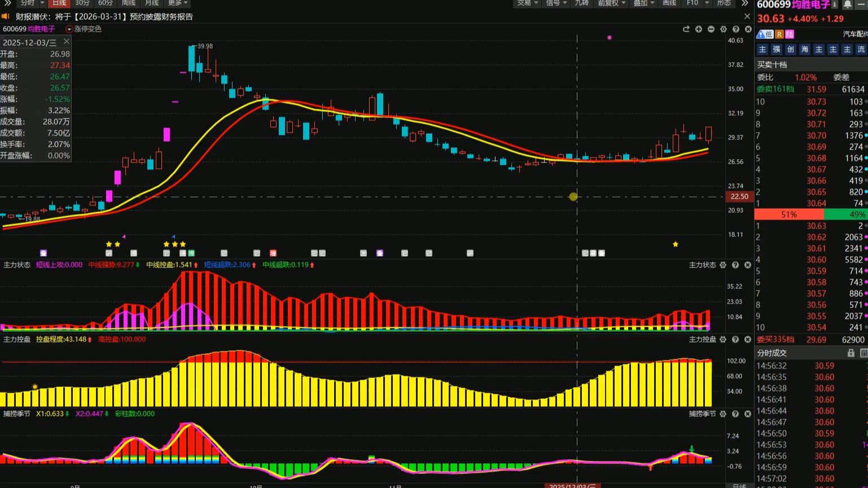Expand the 叠加 overlay dropdown
Screen dimensions: 868x488
(643, 3)
